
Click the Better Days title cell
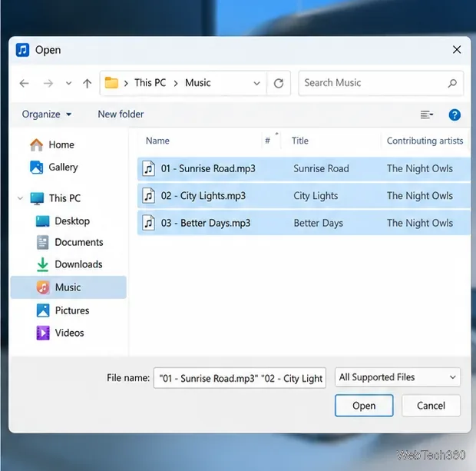(318, 223)
